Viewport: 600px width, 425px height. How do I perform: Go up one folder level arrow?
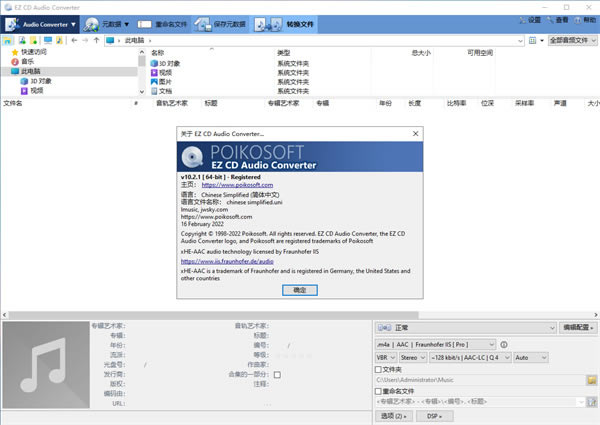[x=96, y=40]
